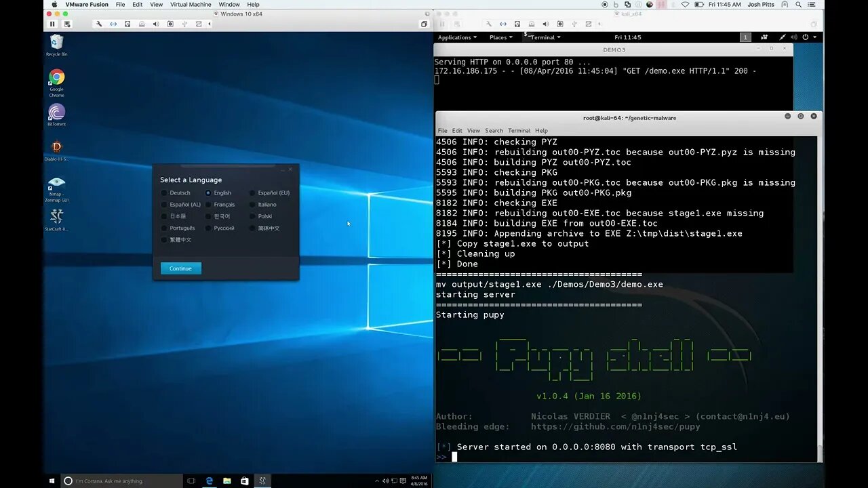This screenshot has width=868, height=488.
Task: Click Kali top bar clock Fri 11:45
Action: click(x=627, y=37)
